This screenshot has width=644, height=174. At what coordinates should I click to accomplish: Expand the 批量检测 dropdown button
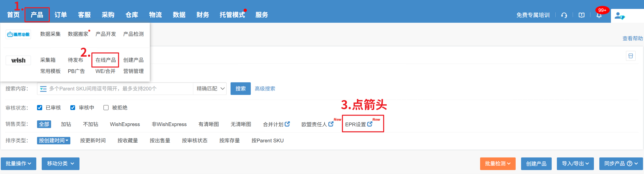click(x=497, y=163)
